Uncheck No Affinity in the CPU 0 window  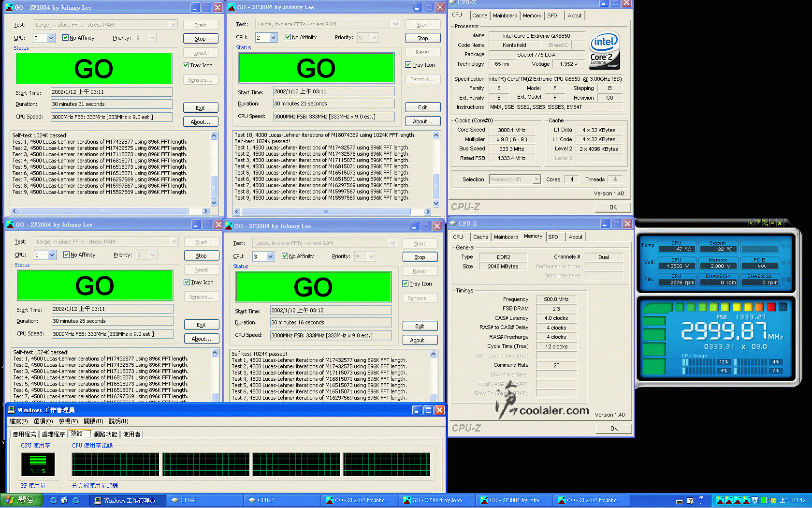coord(65,38)
